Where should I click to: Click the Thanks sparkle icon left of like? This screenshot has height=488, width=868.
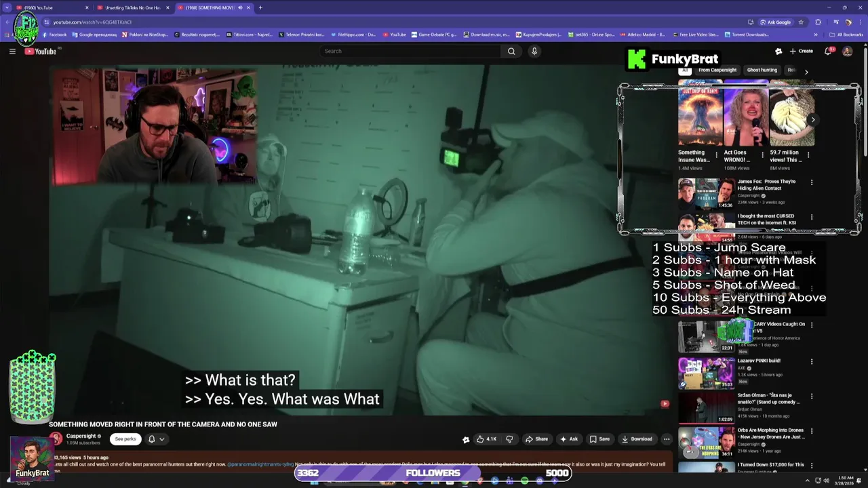pos(466,439)
